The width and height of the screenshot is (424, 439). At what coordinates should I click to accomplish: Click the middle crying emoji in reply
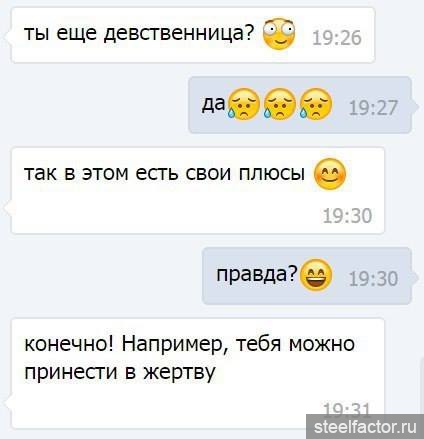(280, 104)
